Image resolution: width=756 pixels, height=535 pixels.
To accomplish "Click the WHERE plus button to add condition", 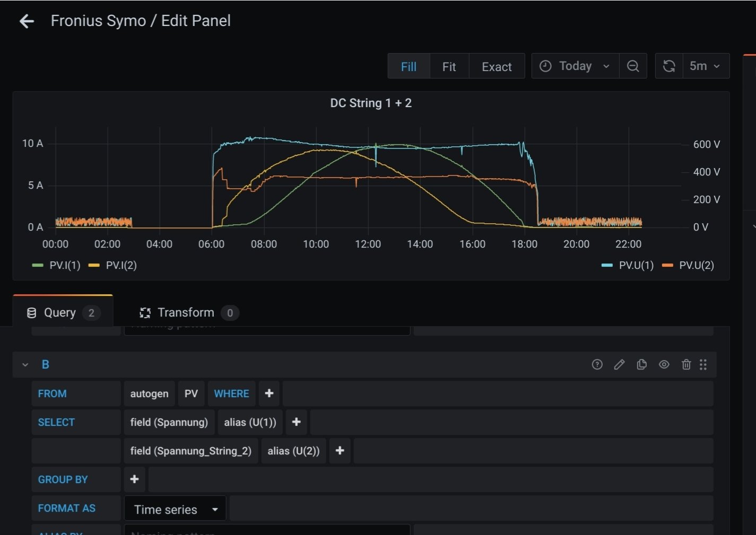I will 269,393.
